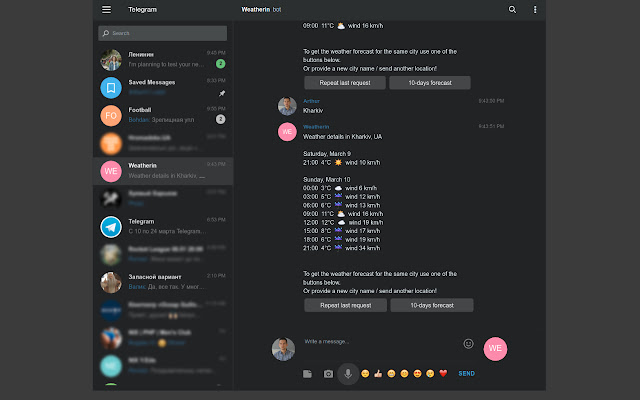Click the 'Kharkiv' message text
This screenshot has height=400, width=640.
click(x=313, y=111)
